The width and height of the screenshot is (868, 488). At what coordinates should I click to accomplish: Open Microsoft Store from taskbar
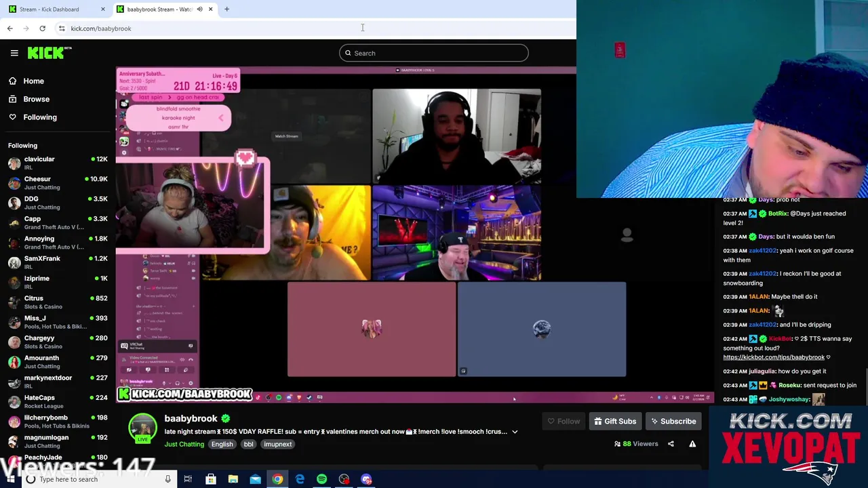(211, 479)
